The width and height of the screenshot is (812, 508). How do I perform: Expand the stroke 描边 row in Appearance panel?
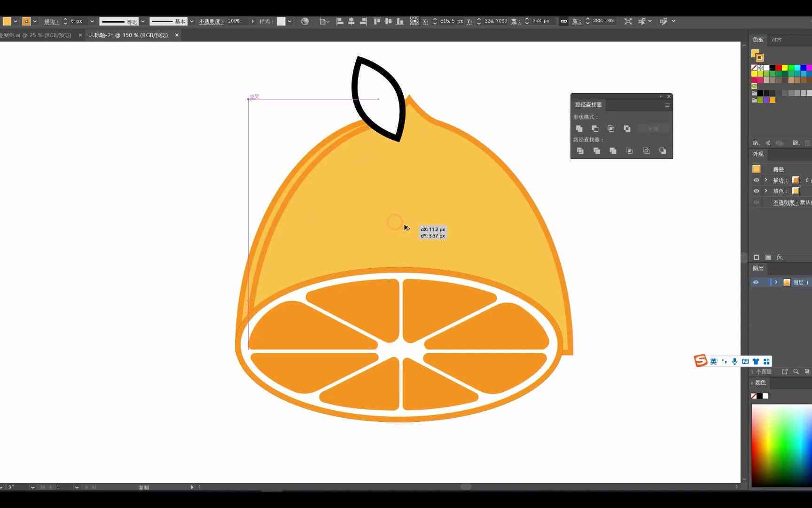tap(766, 180)
